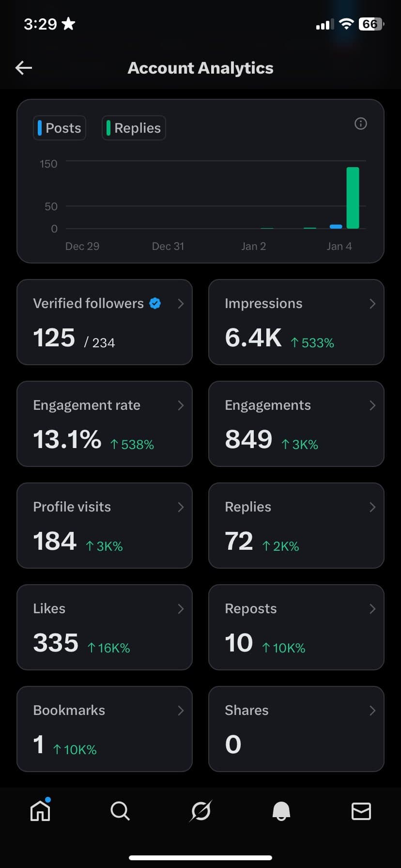Open the Profile visits card
This screenshot has height=868, width=401.
coord(105,526)
